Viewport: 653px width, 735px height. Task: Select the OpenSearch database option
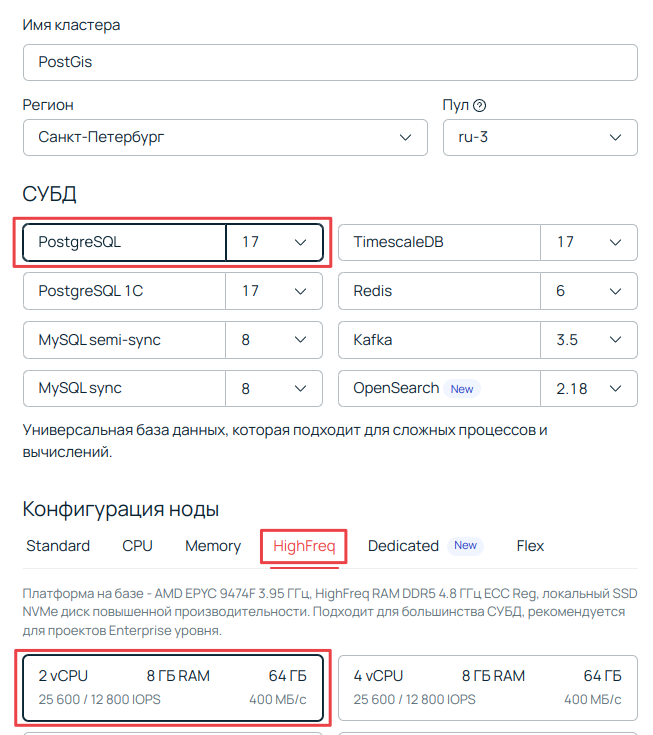[439, 388]
